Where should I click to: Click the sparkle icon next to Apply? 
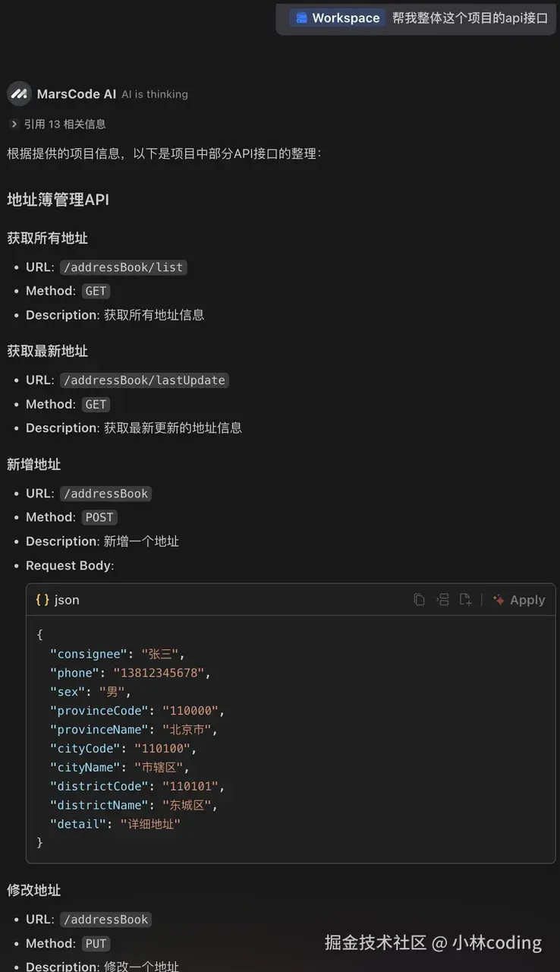click(498, 599)
